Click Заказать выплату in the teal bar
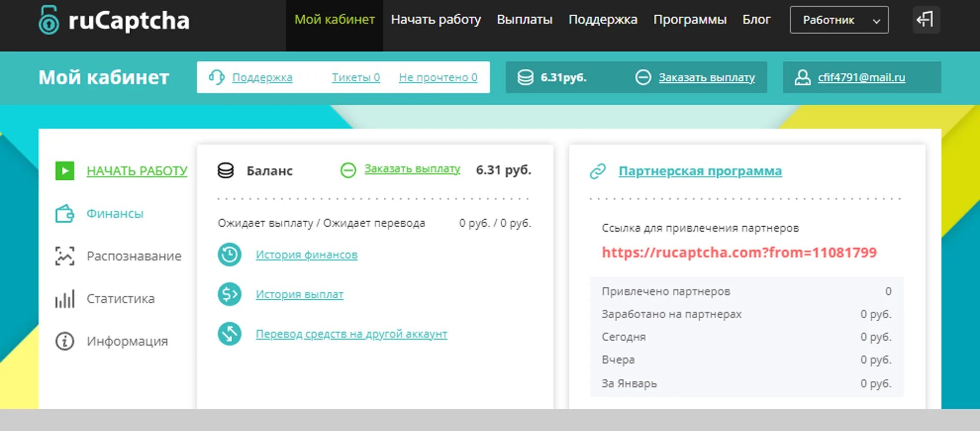The image size is (980, 431). (x=706, y=77)
